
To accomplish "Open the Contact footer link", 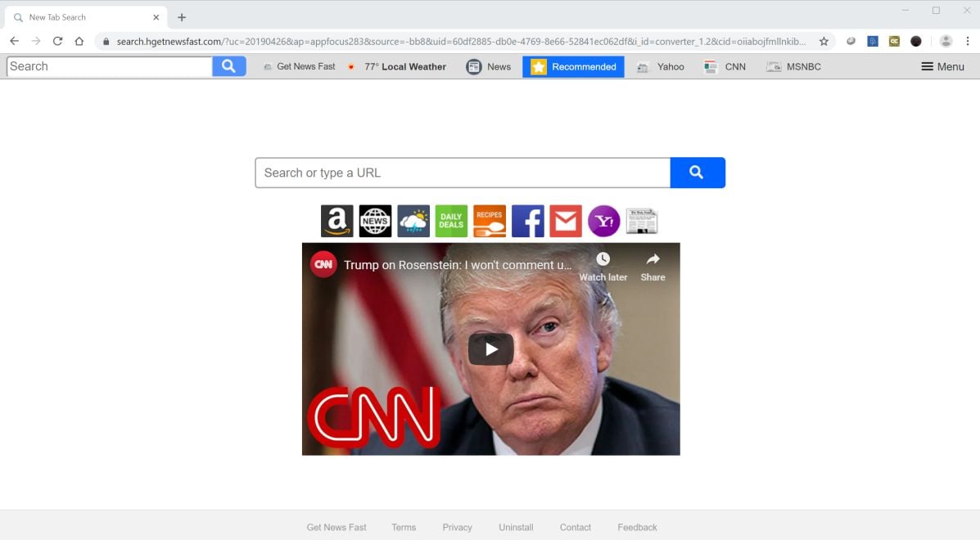I will coord(576,528).
